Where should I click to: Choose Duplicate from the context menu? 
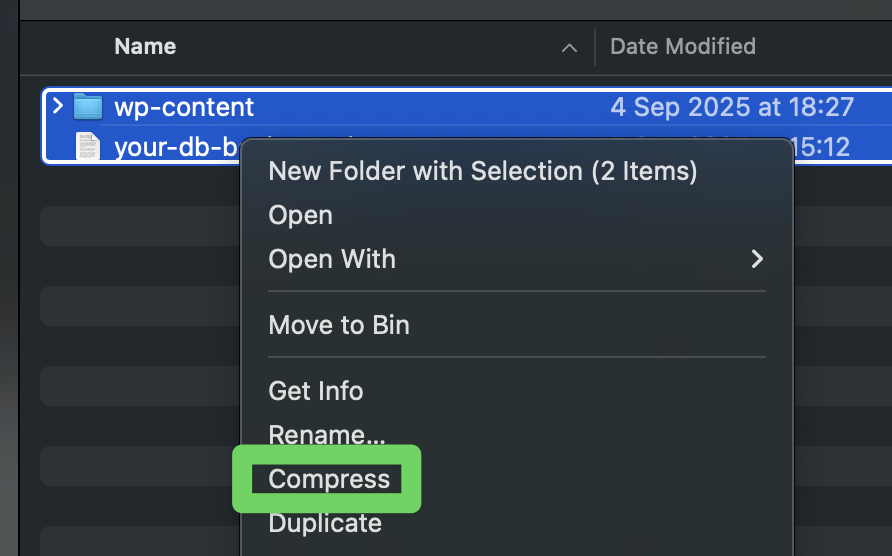pyautogui.click(x=325, y=523)
